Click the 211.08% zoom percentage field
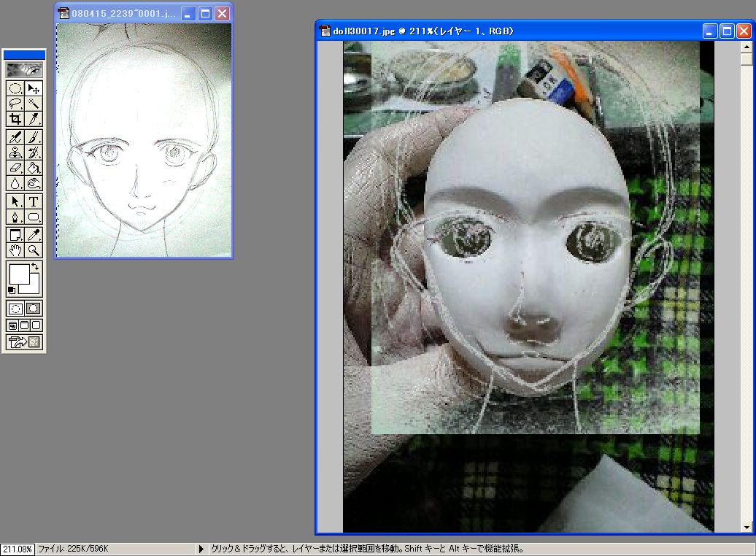756x556 pixels. (x=18, y=549)
